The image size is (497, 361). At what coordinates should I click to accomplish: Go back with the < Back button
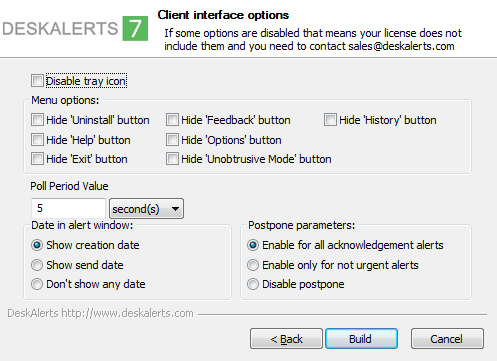click(x=286, y=339)
